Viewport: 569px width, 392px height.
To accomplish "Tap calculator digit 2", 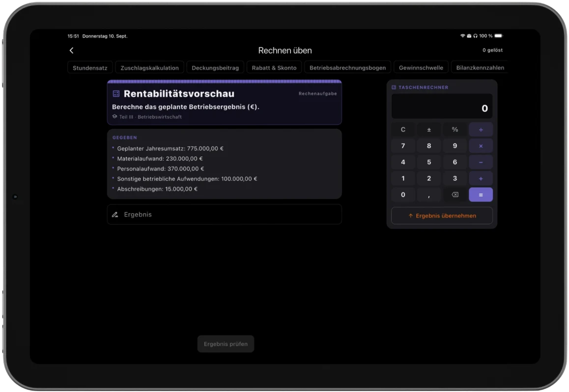I will [x=429, y=178].
